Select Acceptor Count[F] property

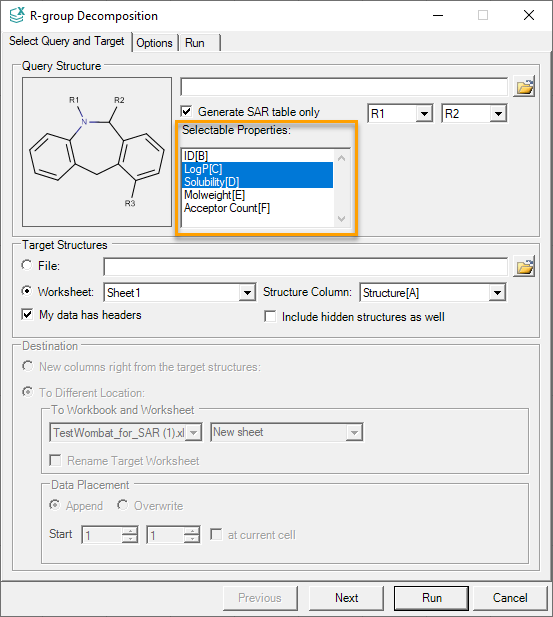(x=258, y=208)
